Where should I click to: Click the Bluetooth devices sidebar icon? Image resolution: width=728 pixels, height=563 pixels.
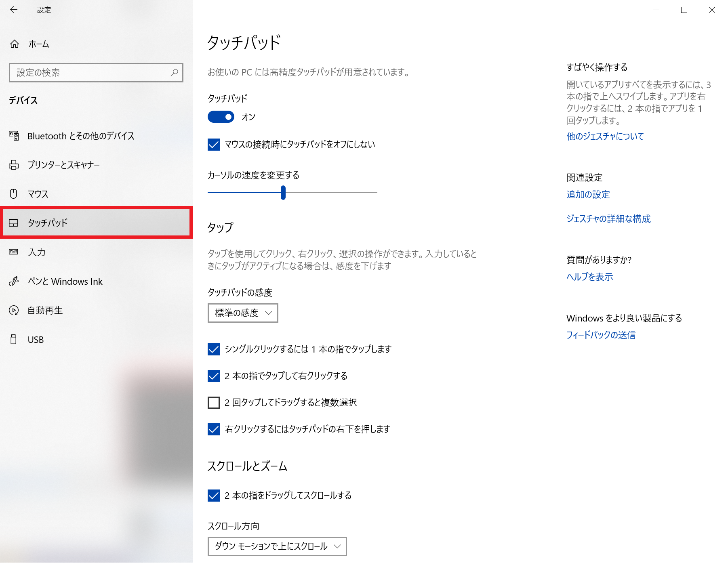(x=14, y=136)
